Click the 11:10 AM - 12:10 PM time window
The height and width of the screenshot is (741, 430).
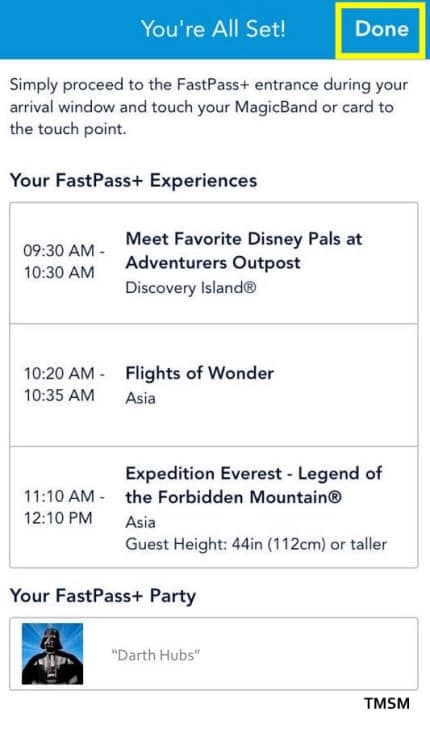pos(64,507)
